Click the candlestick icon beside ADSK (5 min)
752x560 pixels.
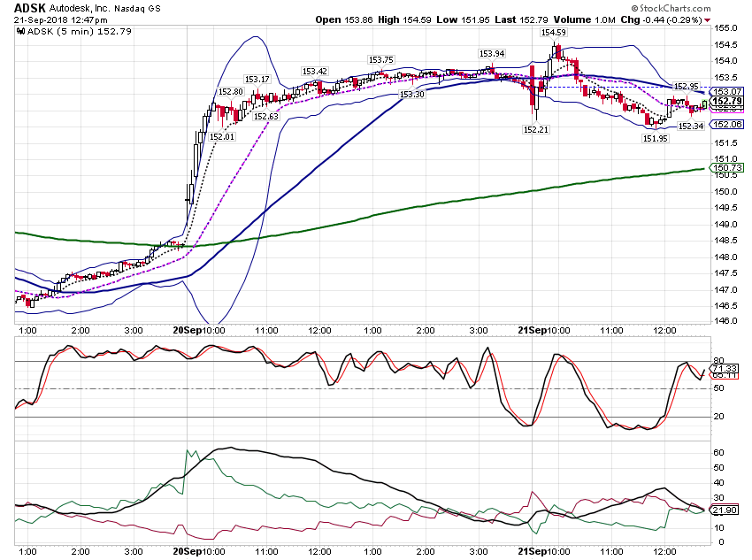[20, 32]
